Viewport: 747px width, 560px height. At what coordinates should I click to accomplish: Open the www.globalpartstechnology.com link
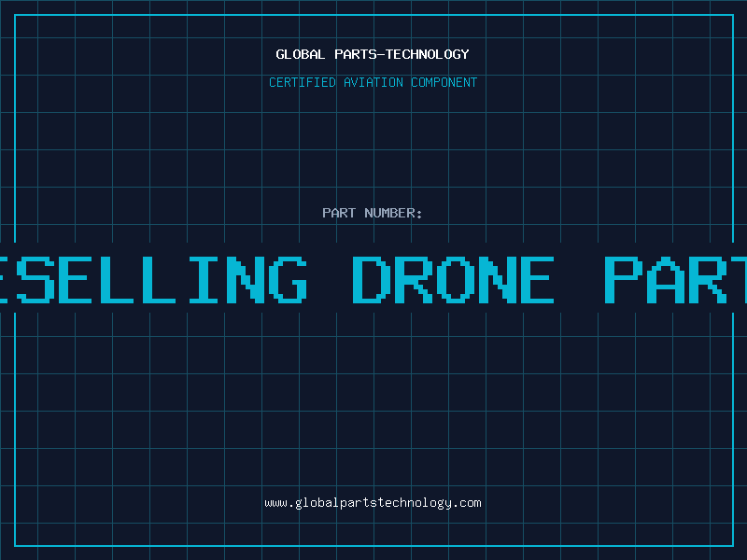tap(373, 503)
